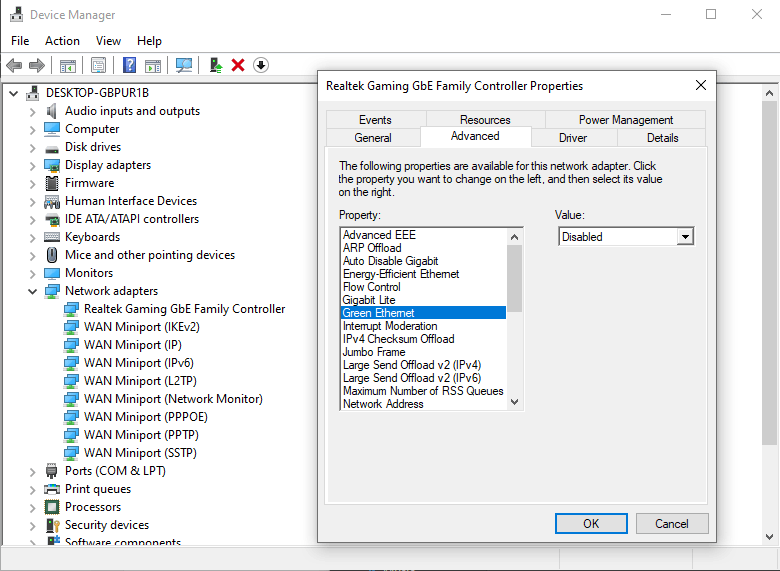Screen dimensions: 780x571
Task: Switch to the Details tab
Action: (663, 138)
